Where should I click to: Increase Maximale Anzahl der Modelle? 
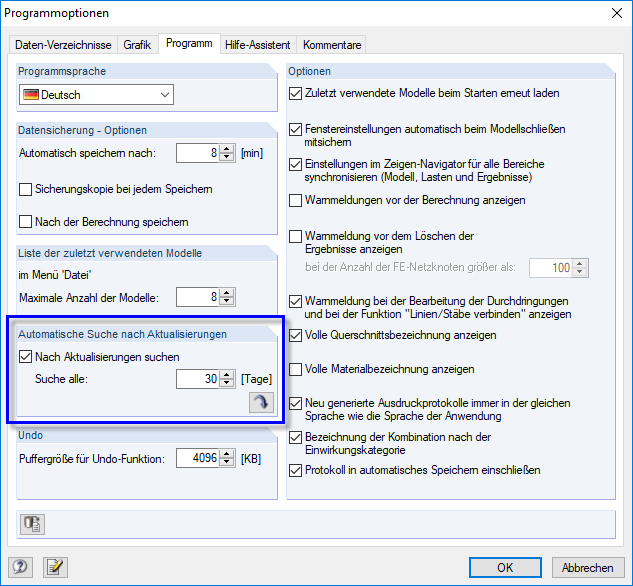click(227, 293)
